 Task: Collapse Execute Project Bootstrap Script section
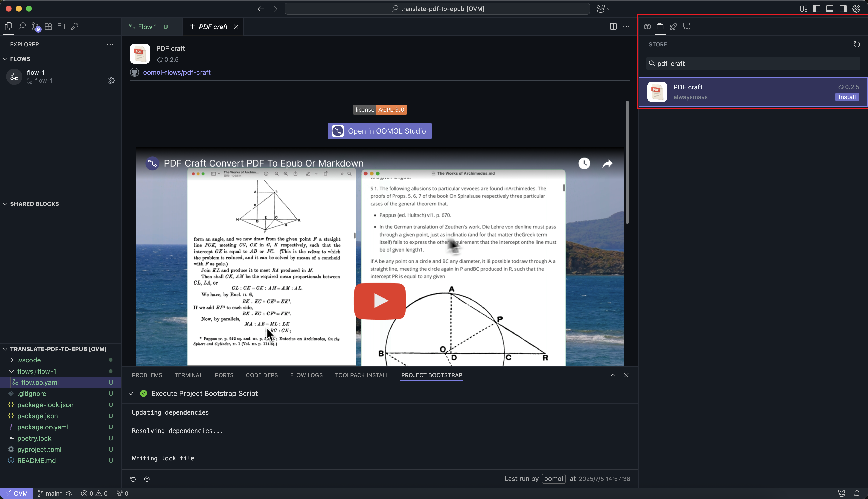131,393
